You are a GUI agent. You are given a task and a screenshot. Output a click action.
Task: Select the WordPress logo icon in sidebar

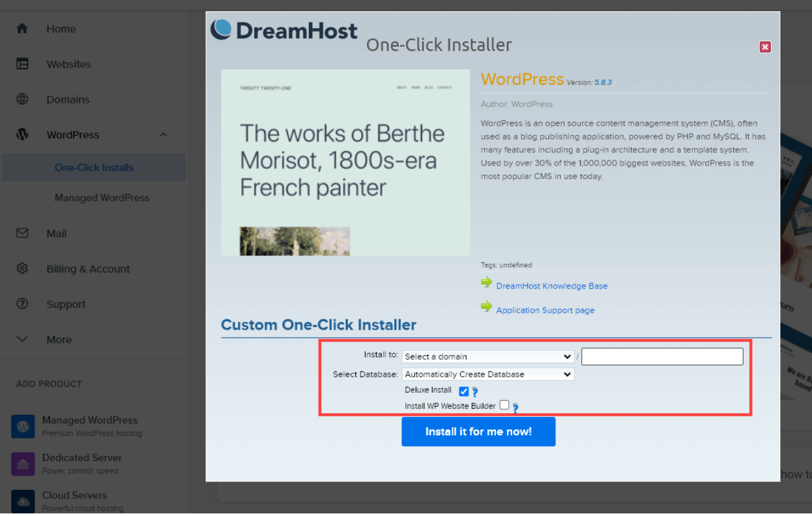click(22, 135)
